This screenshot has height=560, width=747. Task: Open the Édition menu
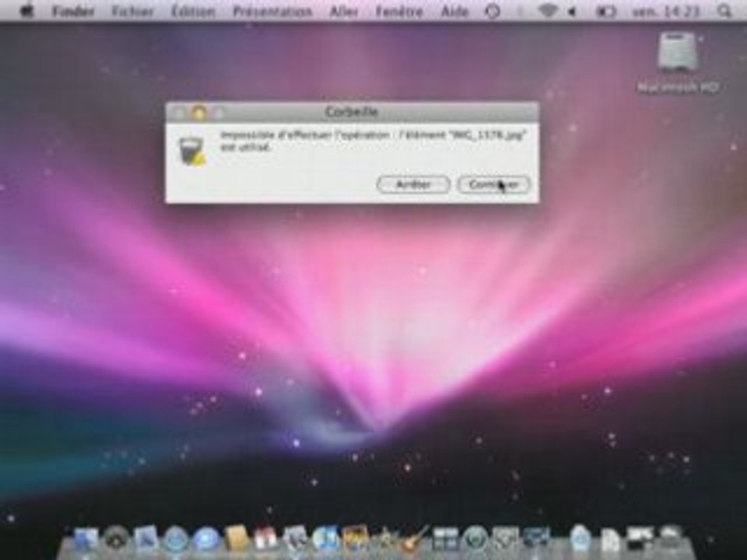(193, 11)
